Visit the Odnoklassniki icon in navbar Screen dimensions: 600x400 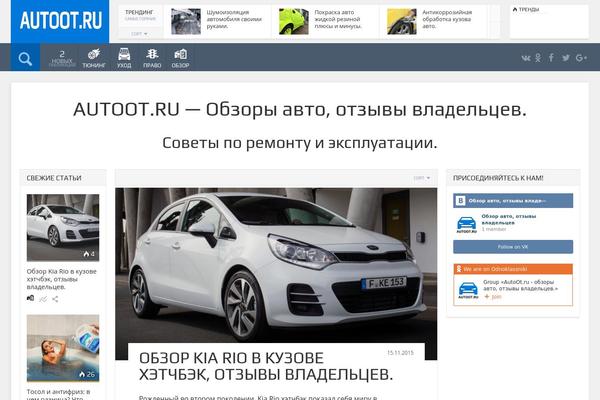(538, 58)
